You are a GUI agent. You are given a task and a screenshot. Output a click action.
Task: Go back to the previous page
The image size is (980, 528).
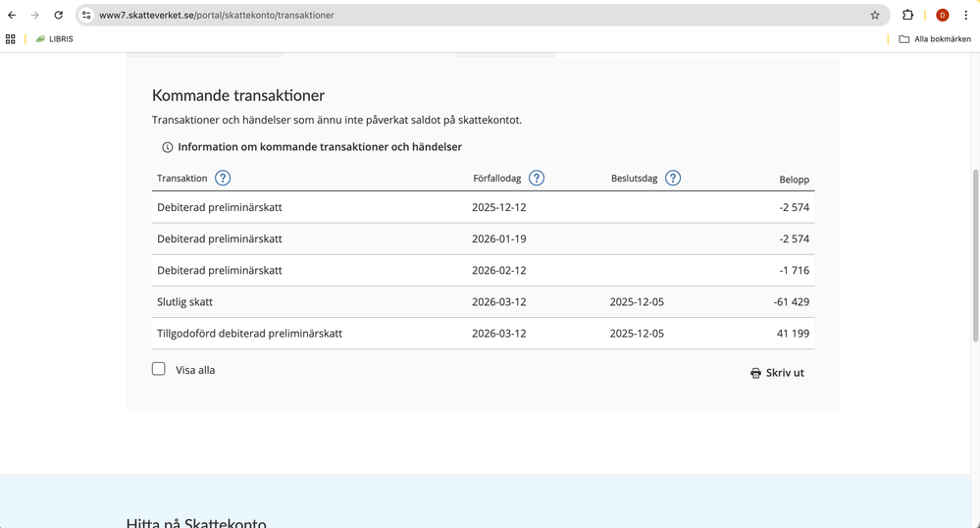pyautogui.click(x=12, y=15)
